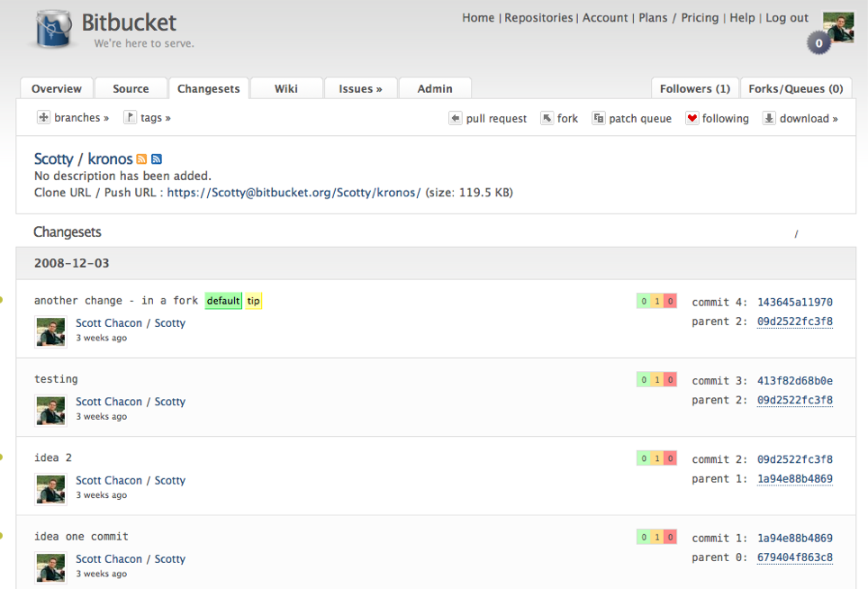The image size is (868, 589).
Task: Open the Issues tab menu
Action: click(x=360, y=88)
